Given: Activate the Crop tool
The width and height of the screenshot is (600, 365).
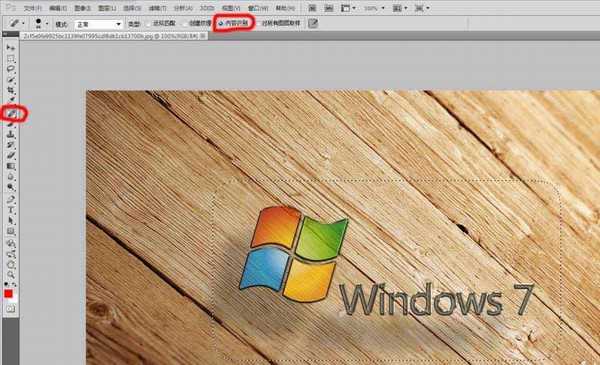Looking at the screenshot, I should [x=11, y=91].
